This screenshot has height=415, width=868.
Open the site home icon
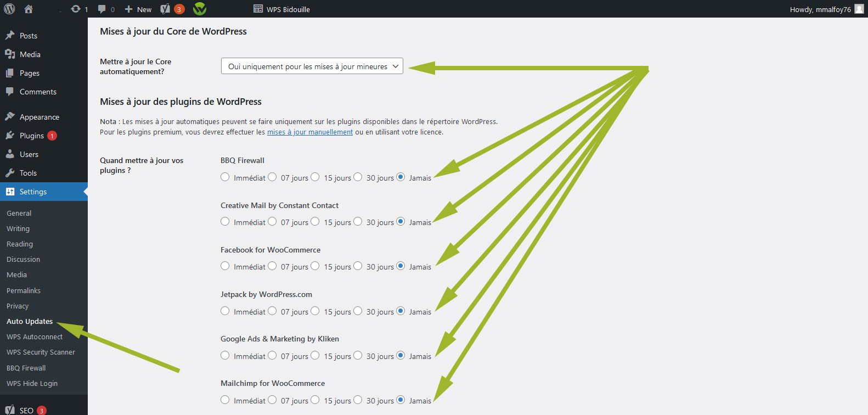pos(29,9)
